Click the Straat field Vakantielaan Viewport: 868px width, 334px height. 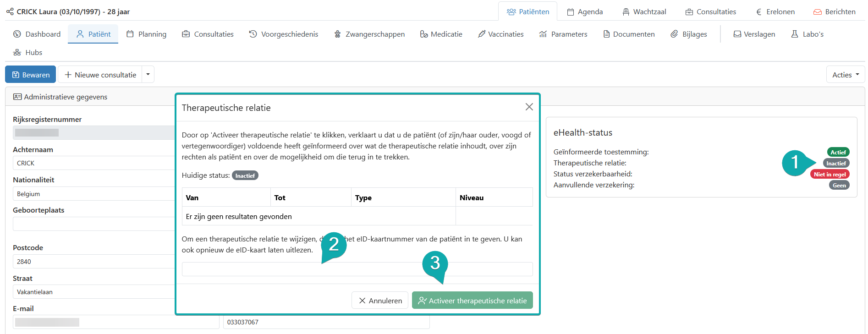pyautogui.click(x=93, y=292)
